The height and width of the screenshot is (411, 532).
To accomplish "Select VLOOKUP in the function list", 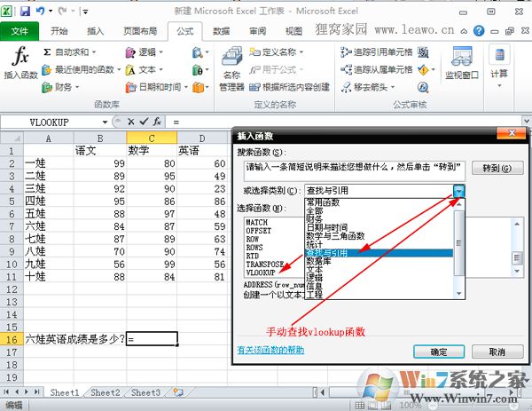I will coord(261,273).
